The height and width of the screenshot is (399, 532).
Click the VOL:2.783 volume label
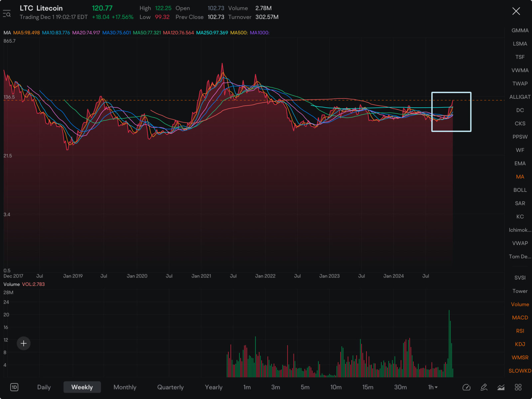33,284
